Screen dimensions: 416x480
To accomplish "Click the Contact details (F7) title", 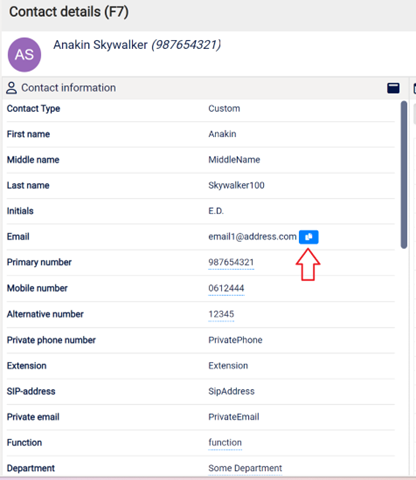I will point(69,12).
